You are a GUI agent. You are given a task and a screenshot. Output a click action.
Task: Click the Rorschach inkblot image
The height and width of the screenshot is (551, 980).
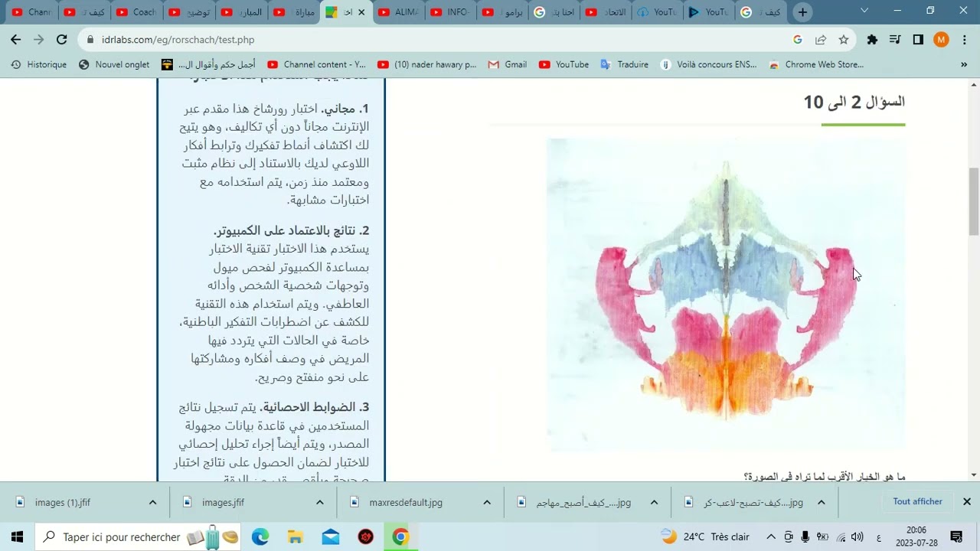(725, 295)
